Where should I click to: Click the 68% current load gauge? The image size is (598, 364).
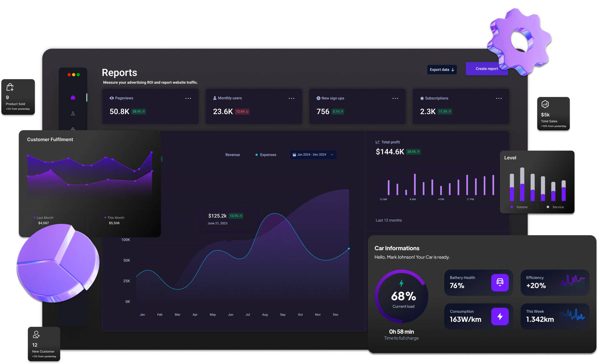pos(402,296)
